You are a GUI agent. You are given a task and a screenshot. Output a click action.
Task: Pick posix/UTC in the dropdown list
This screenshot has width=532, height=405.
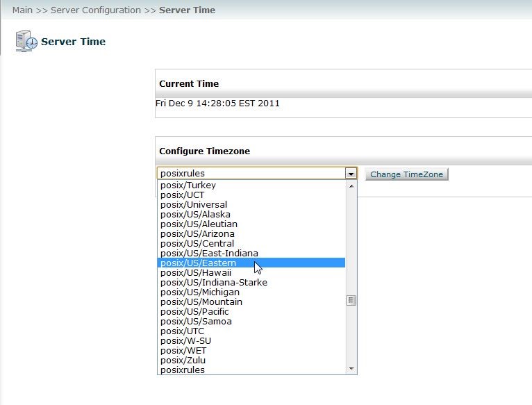point(251,331)
